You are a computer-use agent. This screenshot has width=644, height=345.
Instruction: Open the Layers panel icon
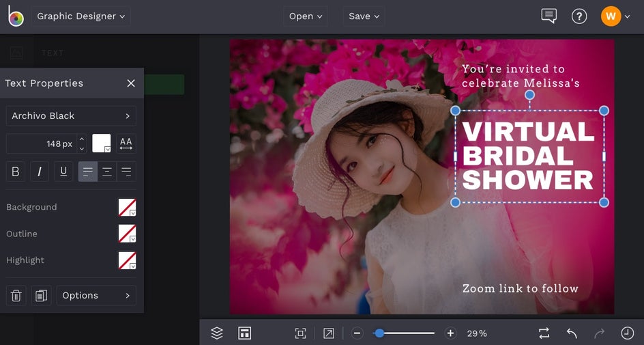(x=217, y=333)
